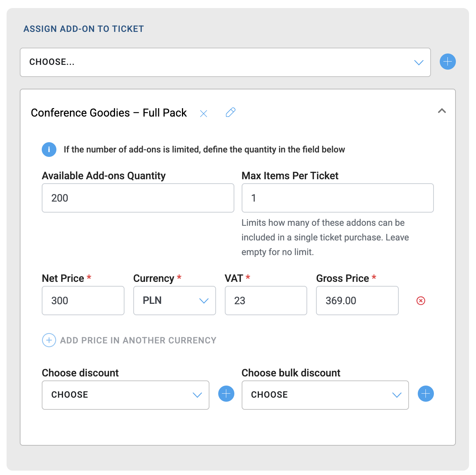Screen dimensions: 476x475
Task: Open the Choose bulk discount dropdown
Action: (325, 395)
